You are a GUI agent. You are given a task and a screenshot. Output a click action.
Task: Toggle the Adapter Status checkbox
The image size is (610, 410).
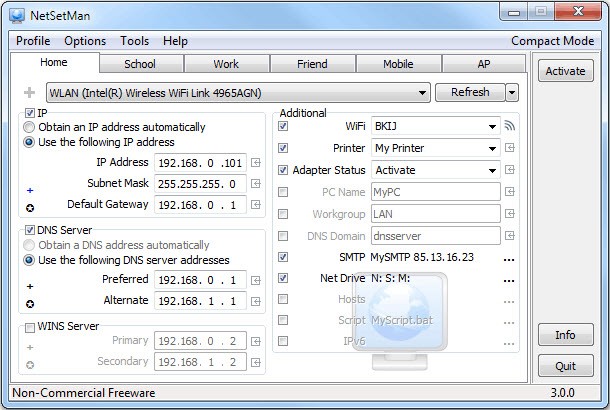(283, 170)
